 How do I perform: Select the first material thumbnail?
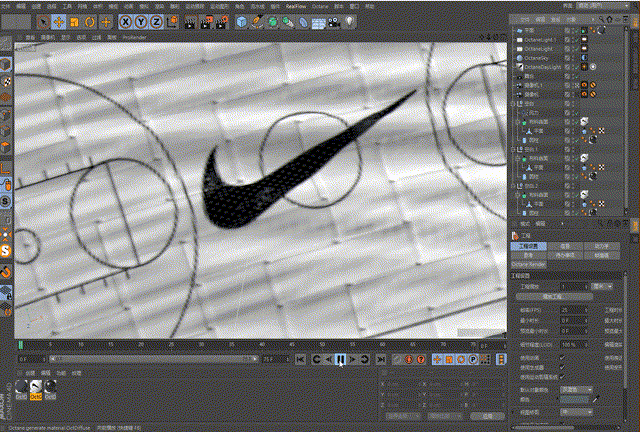[21, 389]
